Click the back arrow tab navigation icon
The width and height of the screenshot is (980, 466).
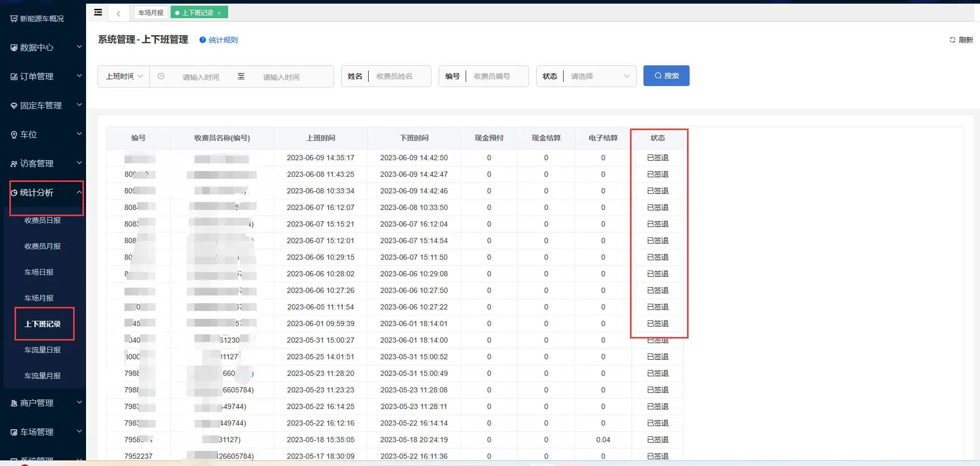click(119, 13)
